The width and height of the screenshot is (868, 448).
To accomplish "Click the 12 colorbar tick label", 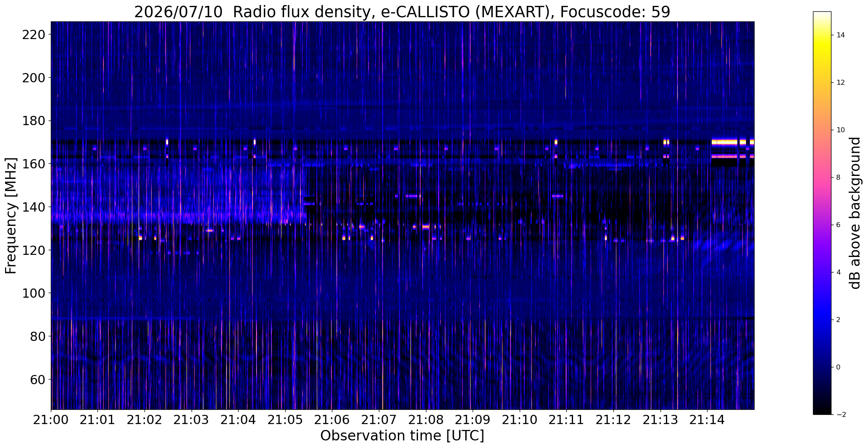I will [841, 83].
